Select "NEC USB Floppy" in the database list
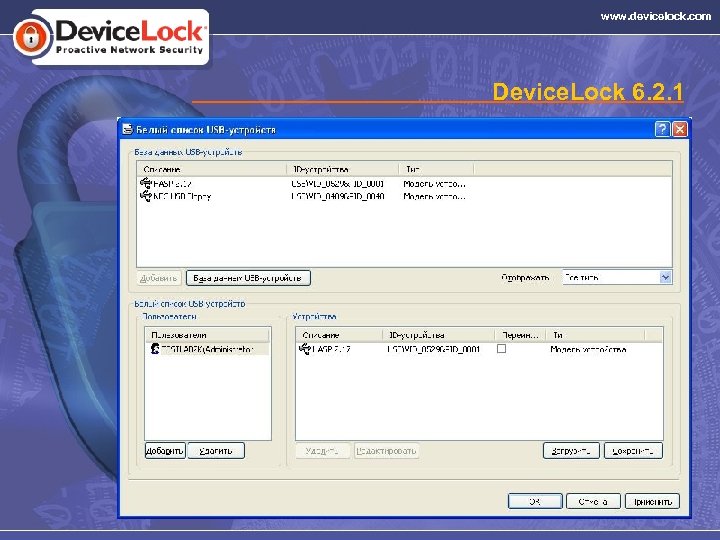The image size is (720, 540). click(x=182, y=197)
